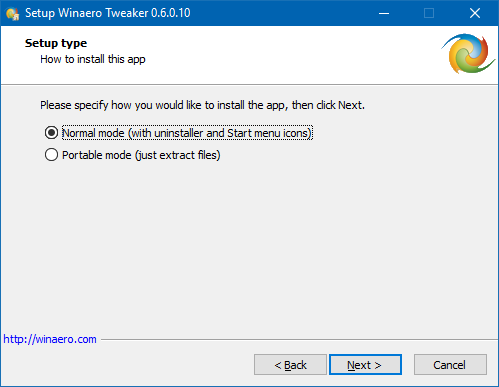Viewport: 499px width, 387px height.
Task: Click the title 'Setup Winaero Tweaker 0.6.0.10'
Action: tap(108, 13)
